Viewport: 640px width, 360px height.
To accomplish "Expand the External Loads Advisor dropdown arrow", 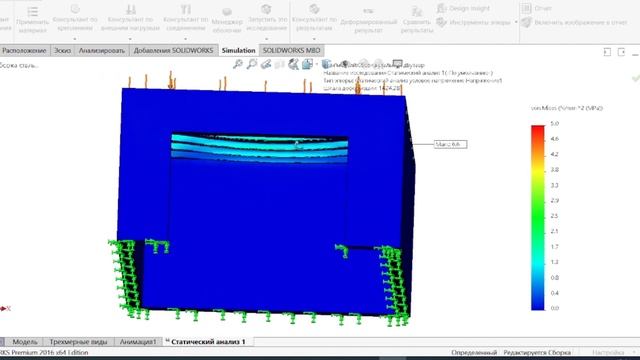I will point(130,39).
